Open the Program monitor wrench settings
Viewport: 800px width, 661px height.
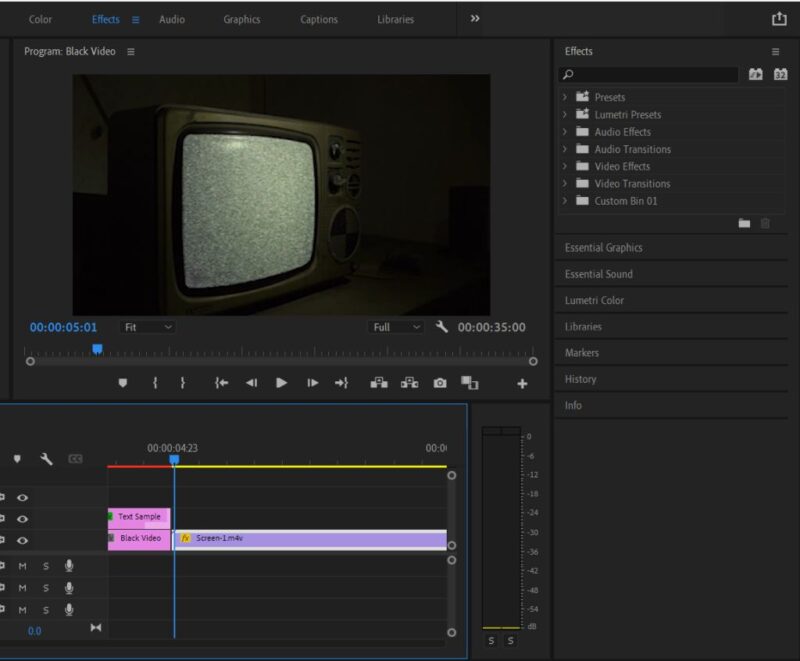point(440,326)
